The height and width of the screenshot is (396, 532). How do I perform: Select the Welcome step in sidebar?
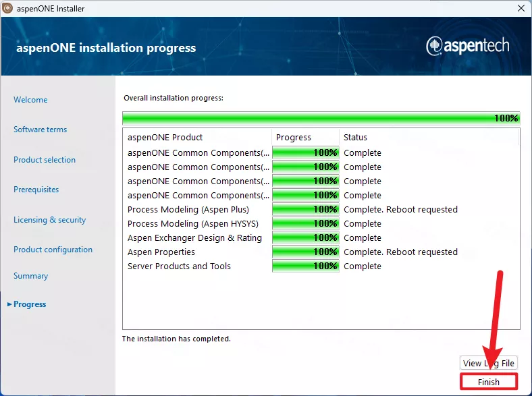coord(30,100)
